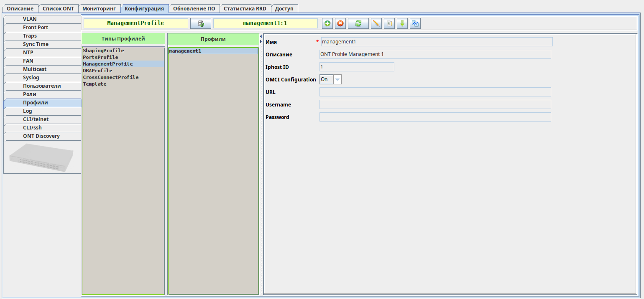Open the CLI/ssh section
The width and height of the screenshot is (644, 299).
(42, 128)
